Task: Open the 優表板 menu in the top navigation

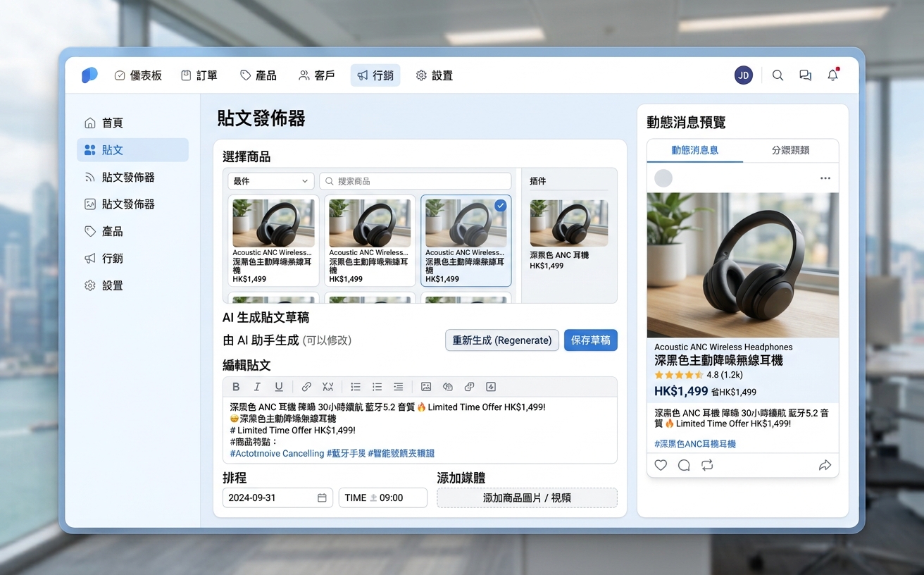Action: (138, 75)
